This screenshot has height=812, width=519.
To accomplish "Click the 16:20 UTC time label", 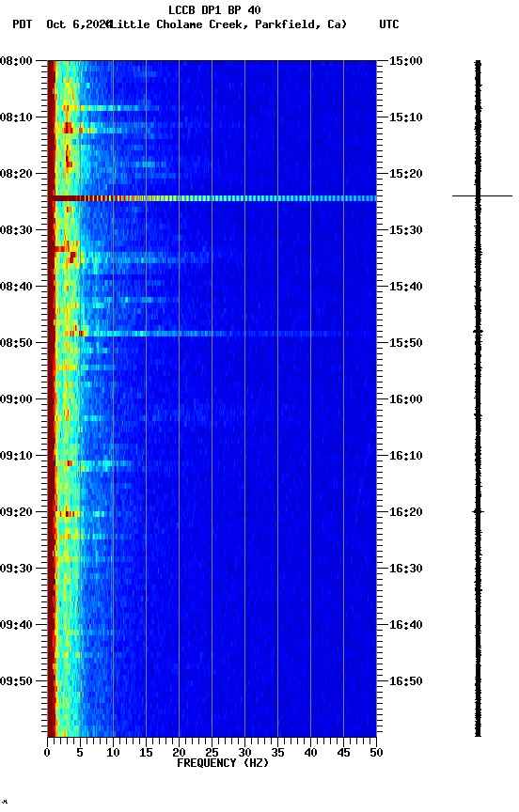I will [x=406, y=512].
